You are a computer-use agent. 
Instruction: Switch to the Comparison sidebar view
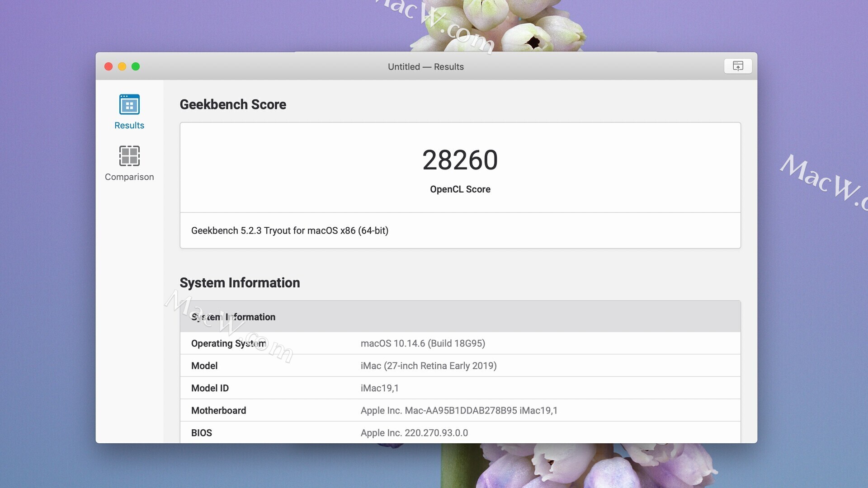[x=129, y=163]
